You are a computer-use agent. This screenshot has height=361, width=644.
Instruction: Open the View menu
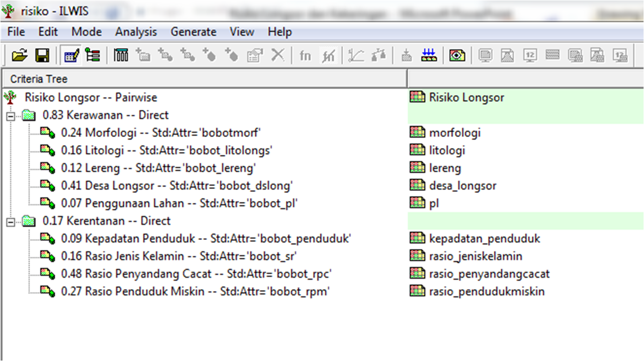point(242,32)
